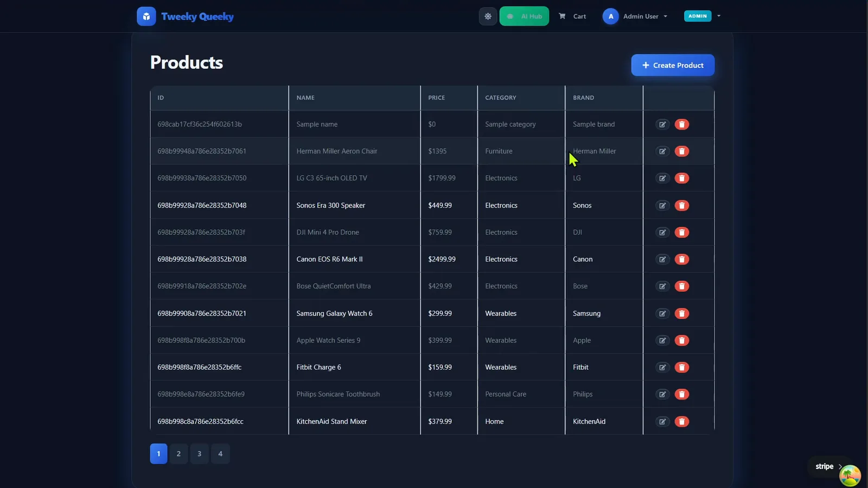This screenshot has width=868, height=488.
Task: Select ID 698b99908a786e28352b7021
Action: tap(202, 313)
